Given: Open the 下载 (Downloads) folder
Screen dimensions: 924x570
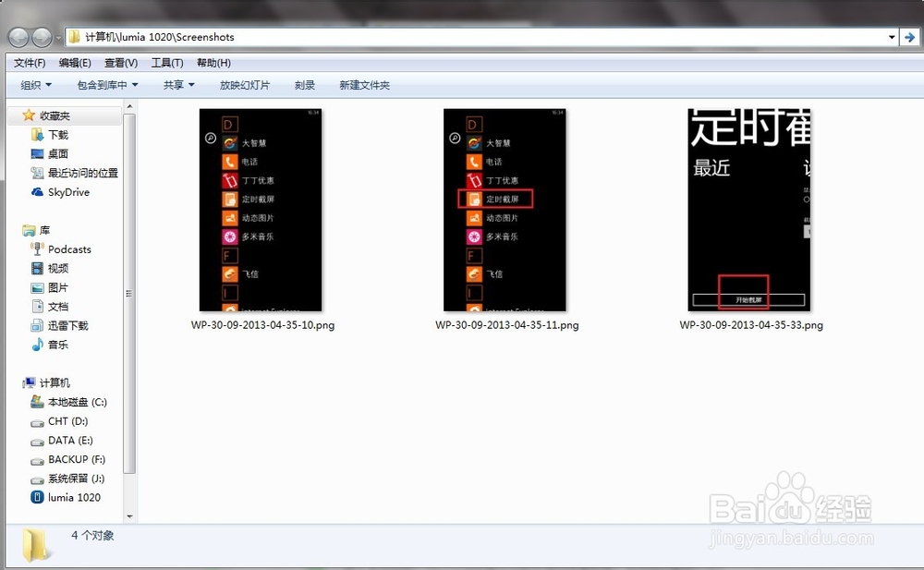Looking at the screenshot, I should (x=56, y=134).
